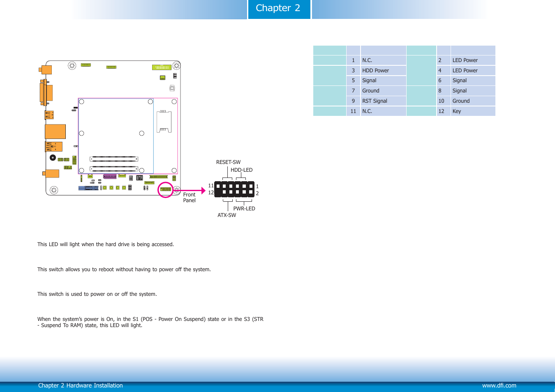Click the front panel connector pin diagram
555x392 pixels.
click(x=234, y=189)
